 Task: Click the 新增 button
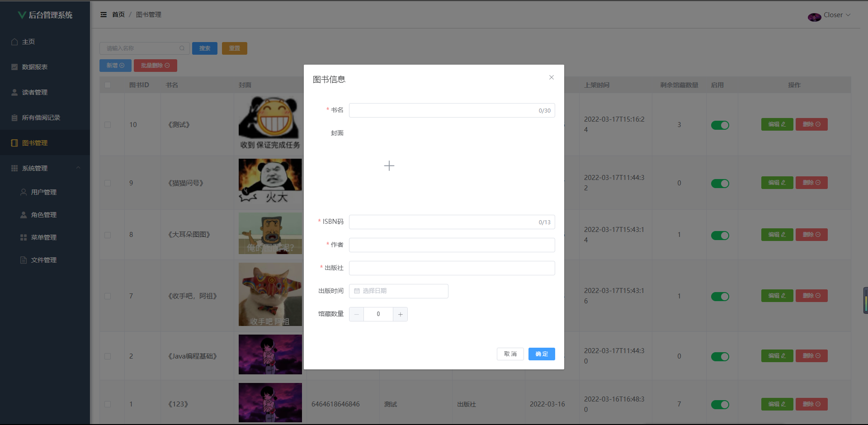[115, 66]
